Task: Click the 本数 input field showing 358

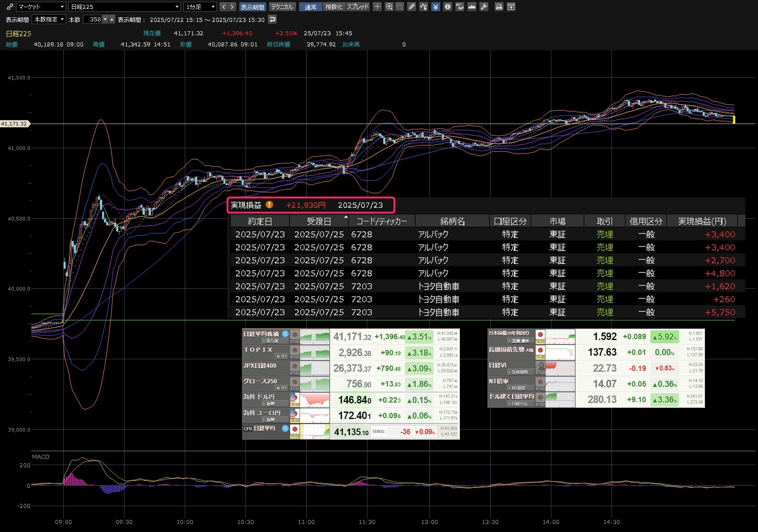Action: click(x=92, y=20)
